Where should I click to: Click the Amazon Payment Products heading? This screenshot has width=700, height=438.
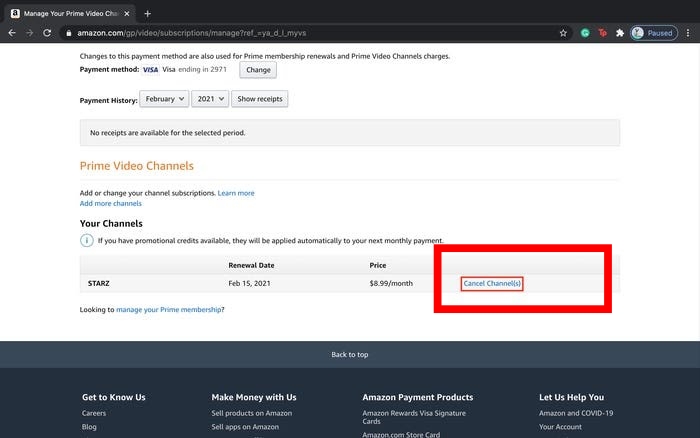point(417,397)
